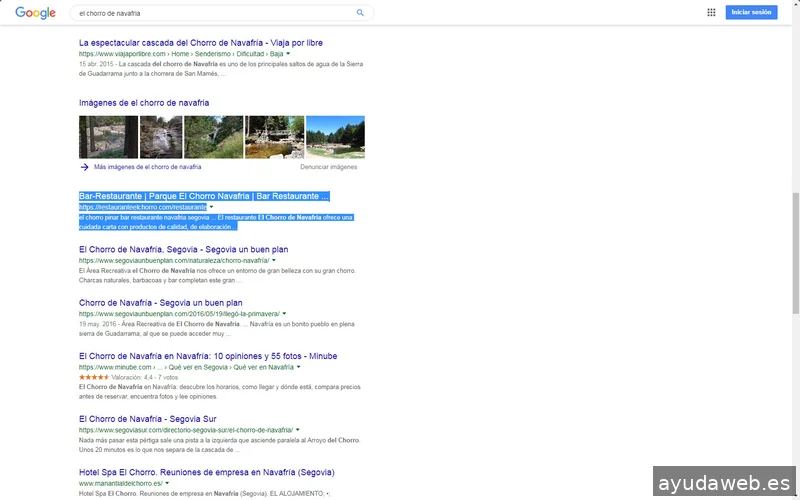Click the page vertical scrollbar

point(795,250)
